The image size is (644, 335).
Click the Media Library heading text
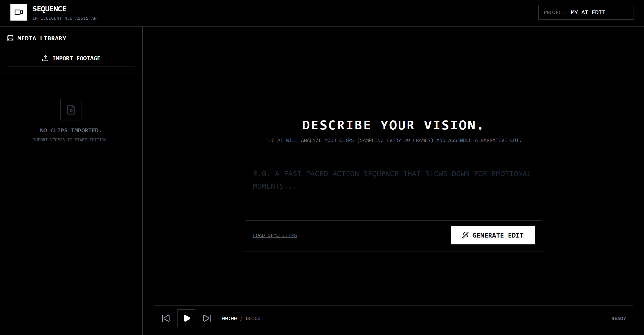pos(42,38)
